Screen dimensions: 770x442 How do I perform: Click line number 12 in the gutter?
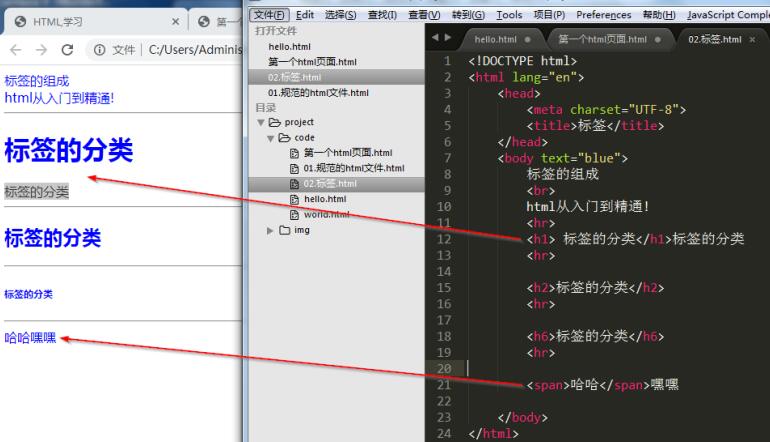(444, 239)
